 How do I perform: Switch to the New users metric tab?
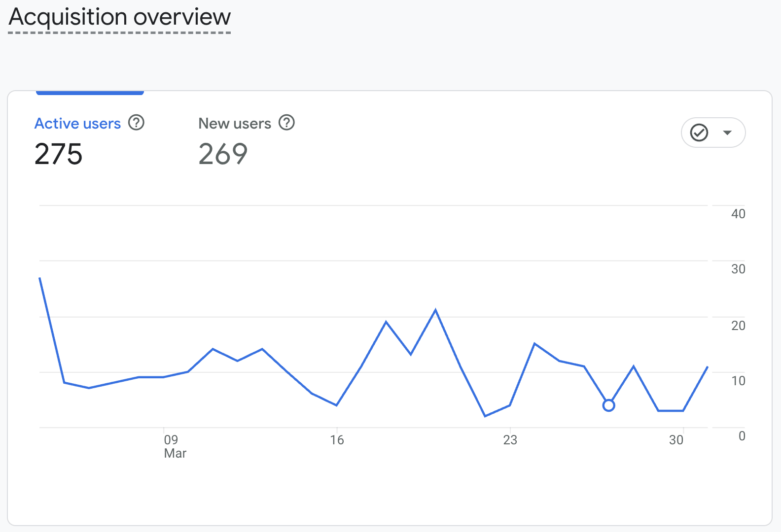[x=235, y=124]
